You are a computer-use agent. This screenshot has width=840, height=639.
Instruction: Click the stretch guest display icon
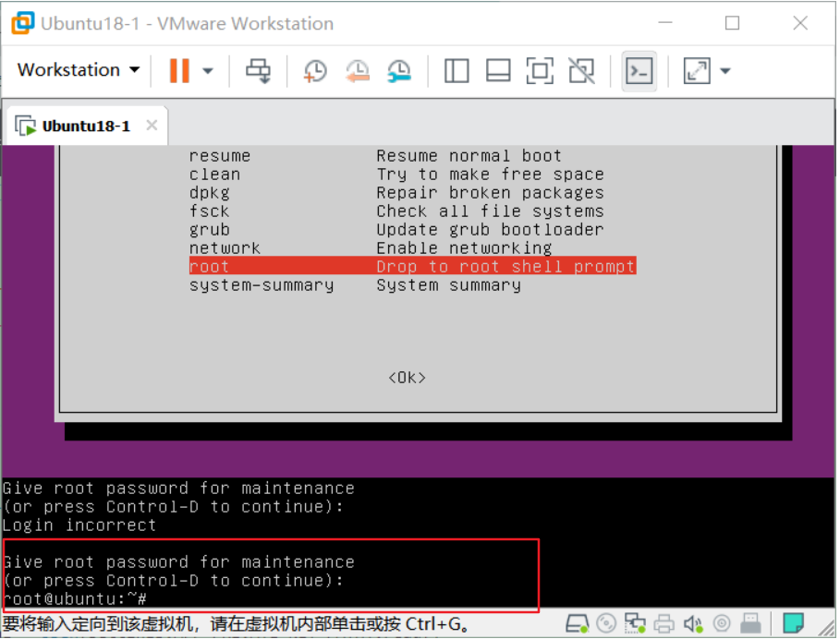[697, 71]
